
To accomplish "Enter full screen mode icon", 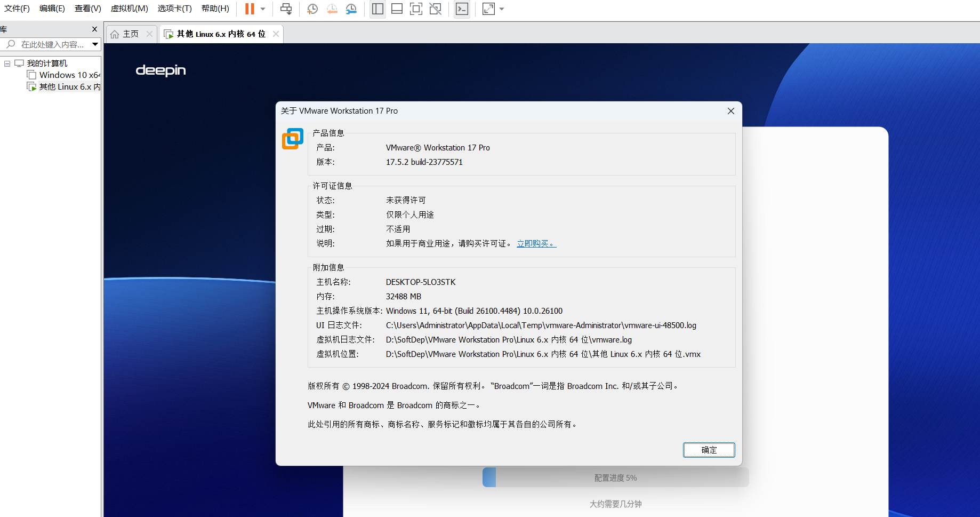I will (x=416, y=9).
